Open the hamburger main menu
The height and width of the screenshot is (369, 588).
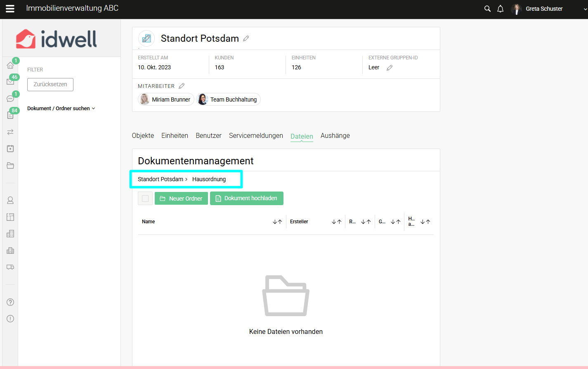point(10,9)
